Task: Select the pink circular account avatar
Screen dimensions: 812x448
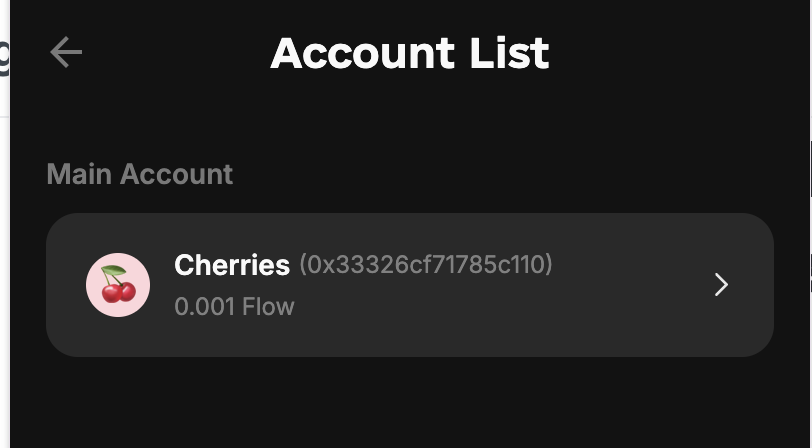Action: [x=118, y=285]
